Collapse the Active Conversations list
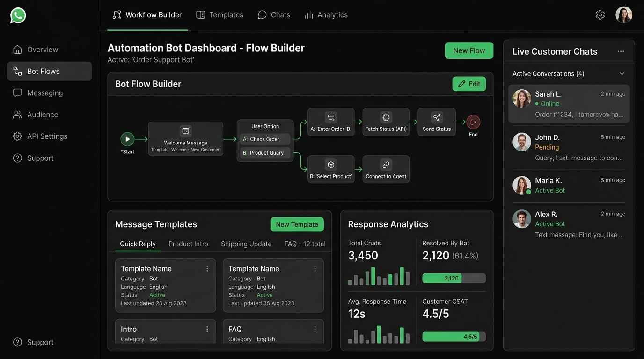 click(x=622, y=74)
